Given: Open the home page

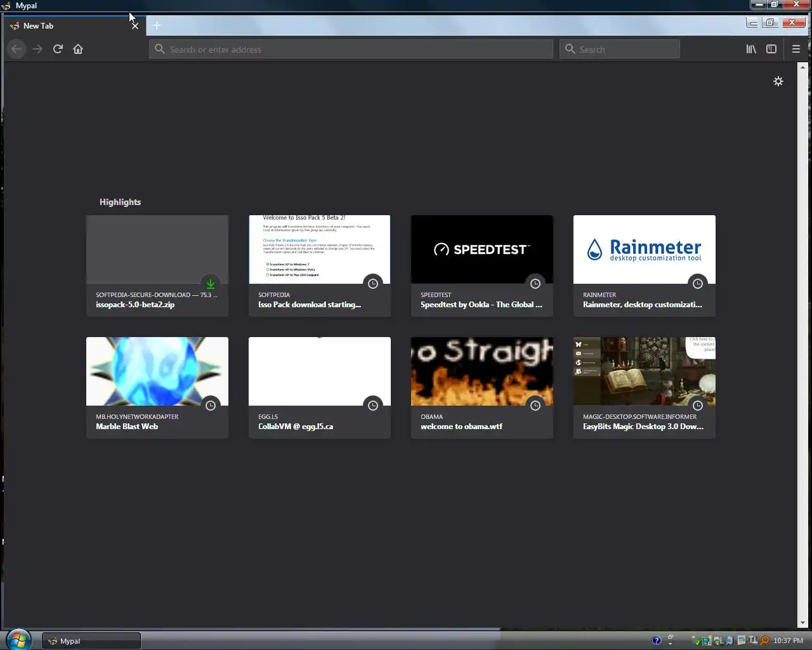Looking at the screenshot, I should pyautogui.click(x=78, y=49).
